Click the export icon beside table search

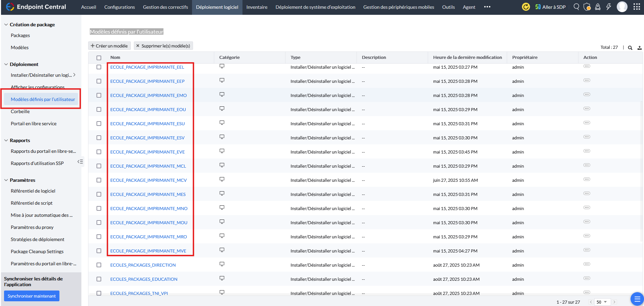[640, 48]
